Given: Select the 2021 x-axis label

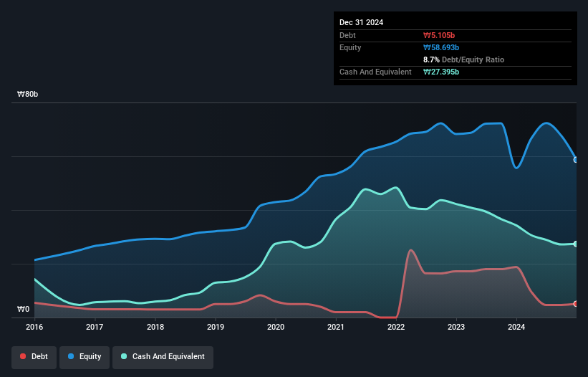Looking at the screenshot, I should pyautogui.click(x=336, y=327).
